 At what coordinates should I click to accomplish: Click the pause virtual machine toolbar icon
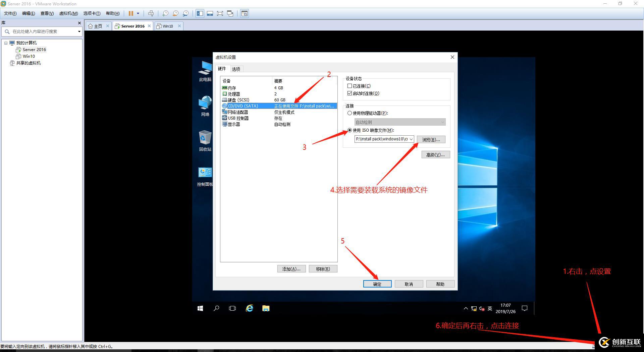pos(131,13)
